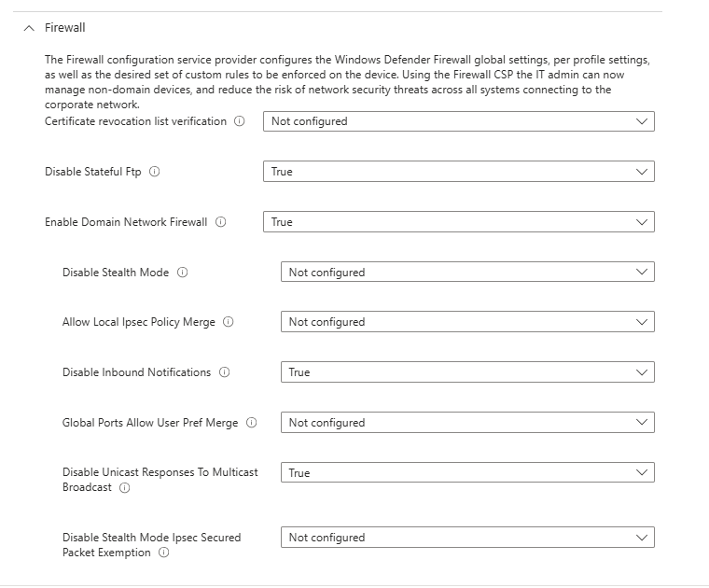Show info for Certificate revocation list verification
This screenshot has height=588, width=709.
tap(239, 121)
